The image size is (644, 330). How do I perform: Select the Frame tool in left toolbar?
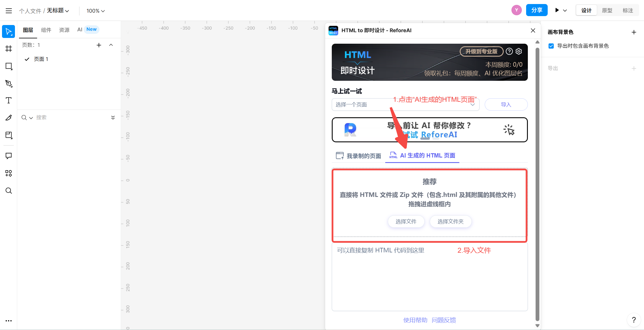click(9, 49)
